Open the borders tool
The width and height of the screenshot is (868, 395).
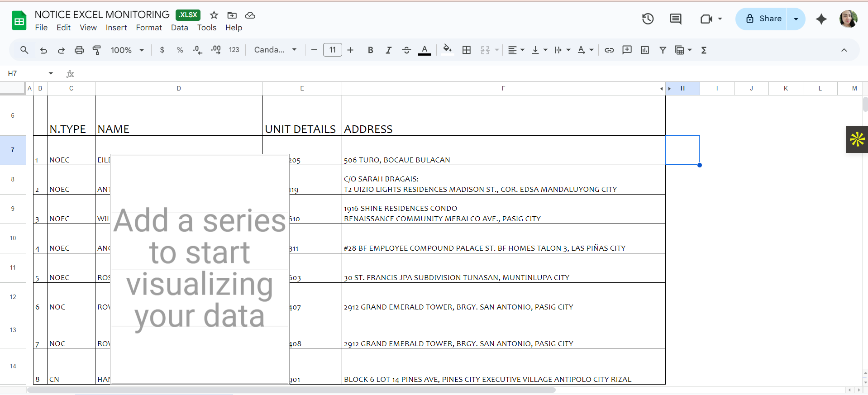pos(467,50)
